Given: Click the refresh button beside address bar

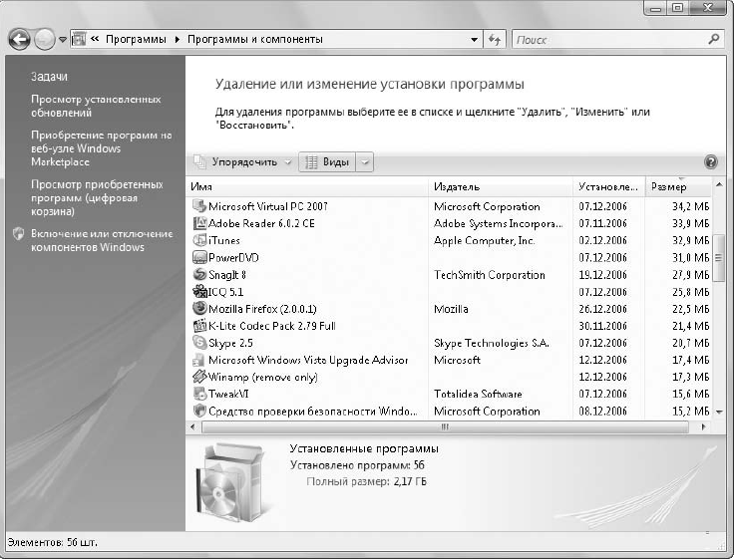Looking at the screenshot, I should coord(495,39).
